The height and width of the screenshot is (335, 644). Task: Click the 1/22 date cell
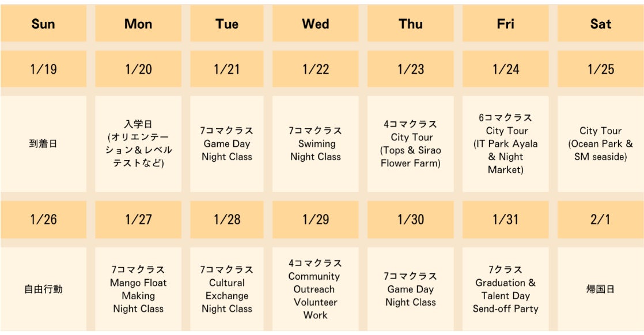(x=315, y=69)
